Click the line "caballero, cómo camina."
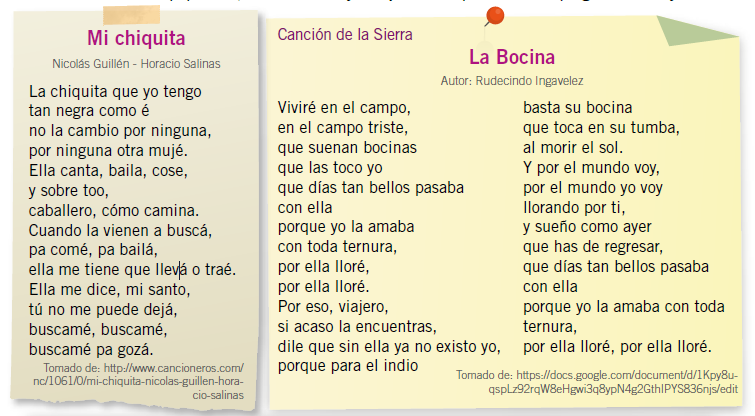The height and width of the screenshot is (416, 755). point(115,210)
